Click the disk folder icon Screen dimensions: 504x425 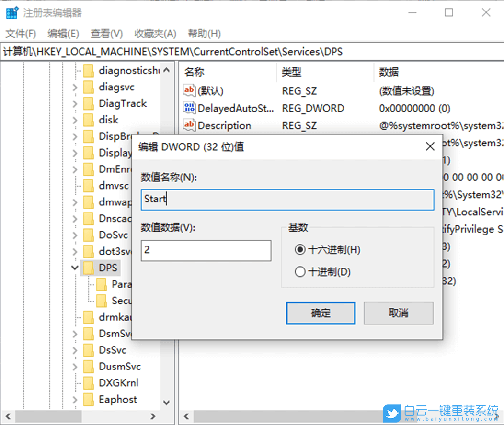point(90,120)
